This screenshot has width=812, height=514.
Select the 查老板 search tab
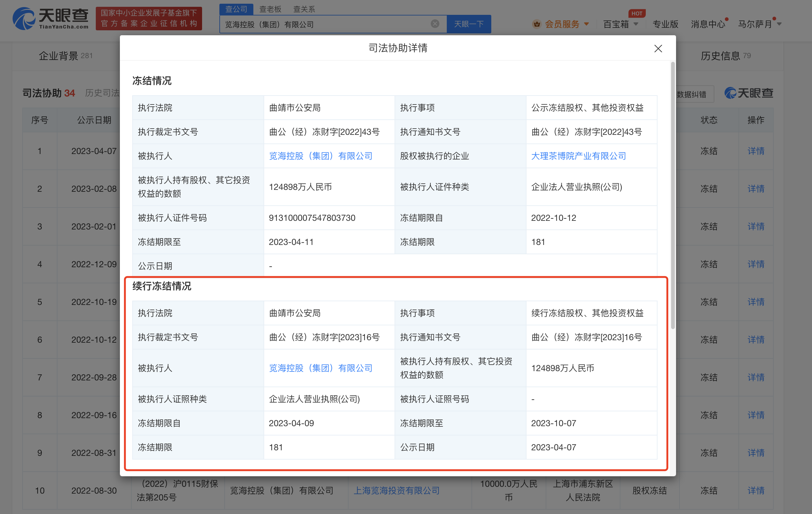pyautogui.click(x=270, y=9)
